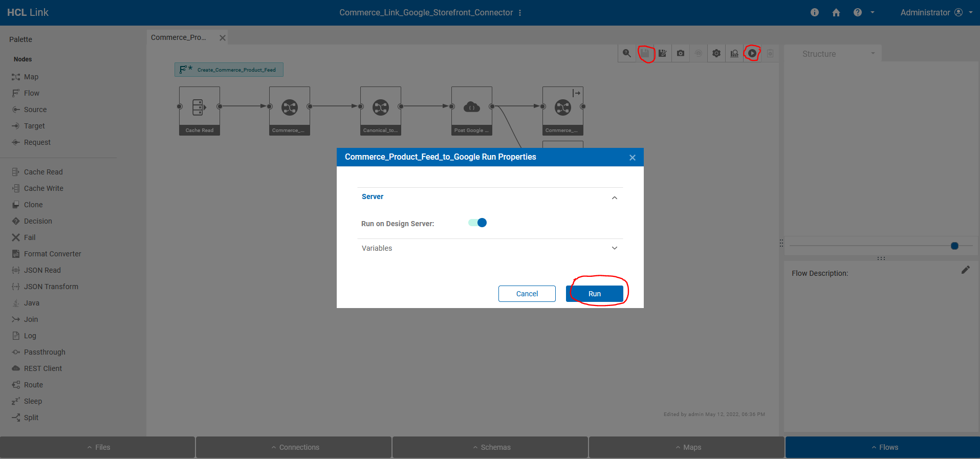The image size is (980, 459).
Task: Open flow settings gear icon
Action: tap(716, 53)
